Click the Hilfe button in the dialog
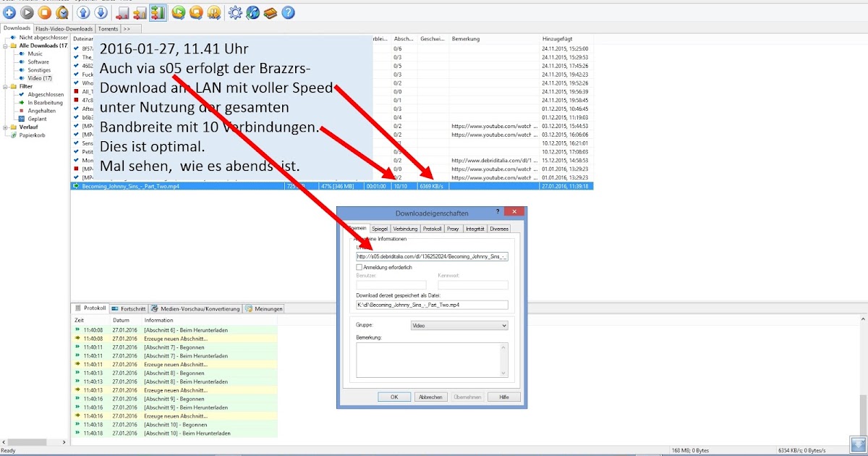This screenshot has height=456, width=868. click(504, 397)
